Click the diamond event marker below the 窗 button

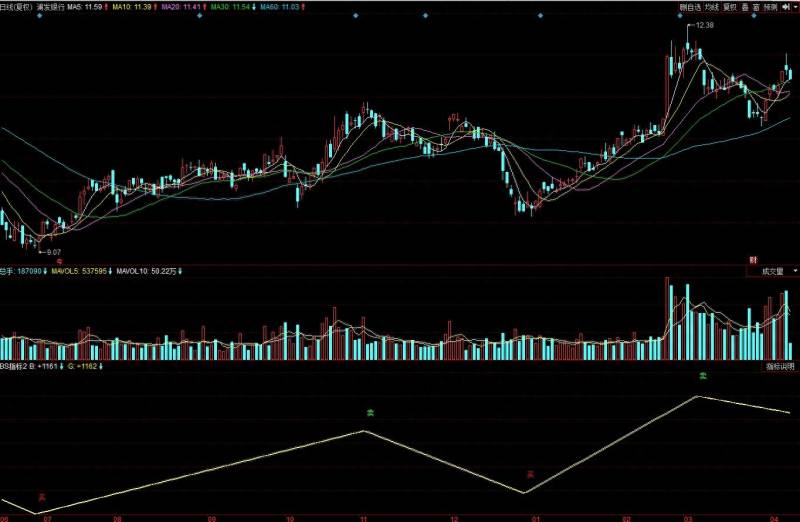[755, 16]
